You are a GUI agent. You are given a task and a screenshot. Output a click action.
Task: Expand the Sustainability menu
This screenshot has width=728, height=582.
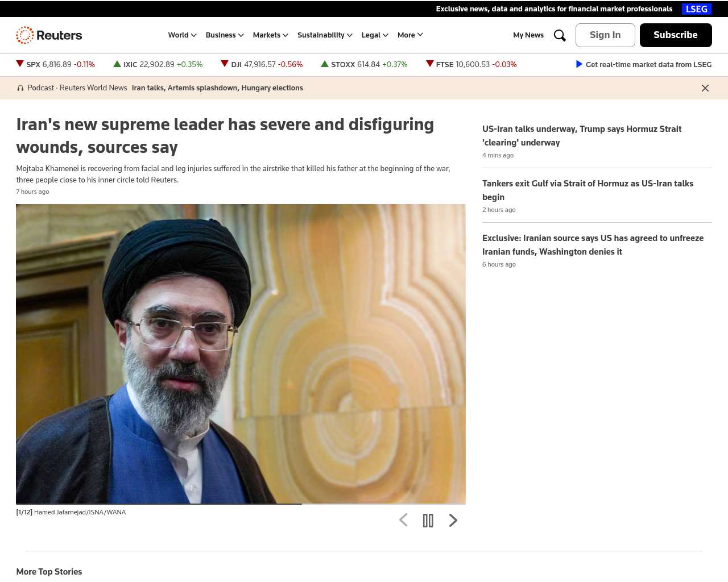pyautogui.click(x=325, y=35)
